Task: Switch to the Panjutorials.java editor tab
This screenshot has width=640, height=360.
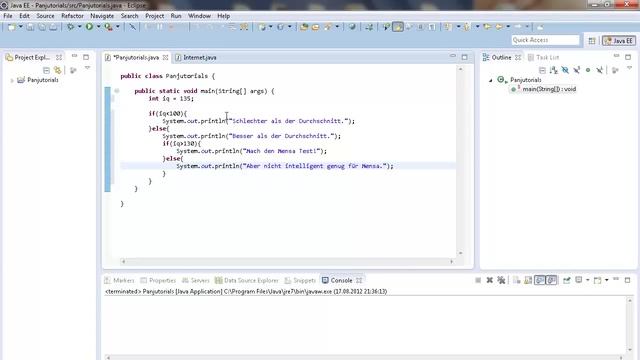Action: [x=136, y=58]
